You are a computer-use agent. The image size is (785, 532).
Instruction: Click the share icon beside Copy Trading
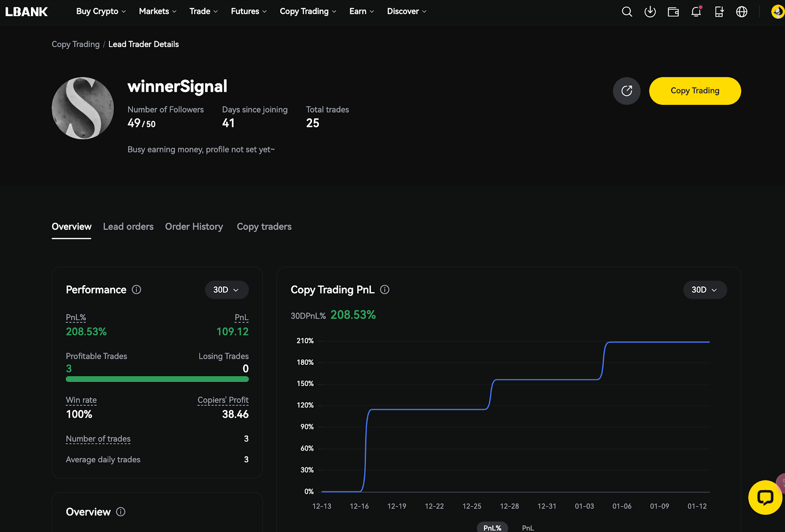[627, 91]
